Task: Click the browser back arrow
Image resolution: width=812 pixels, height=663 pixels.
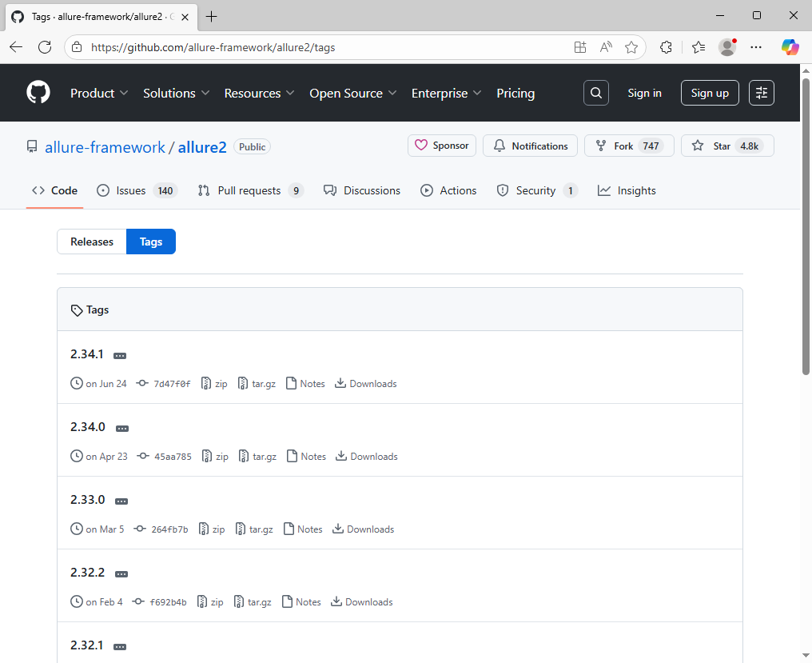Action: tap(16, 47)
